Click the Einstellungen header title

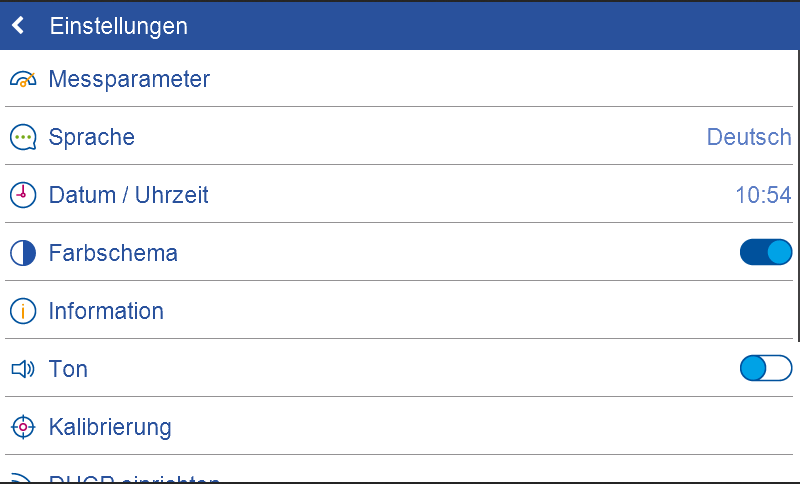(118, 26)
